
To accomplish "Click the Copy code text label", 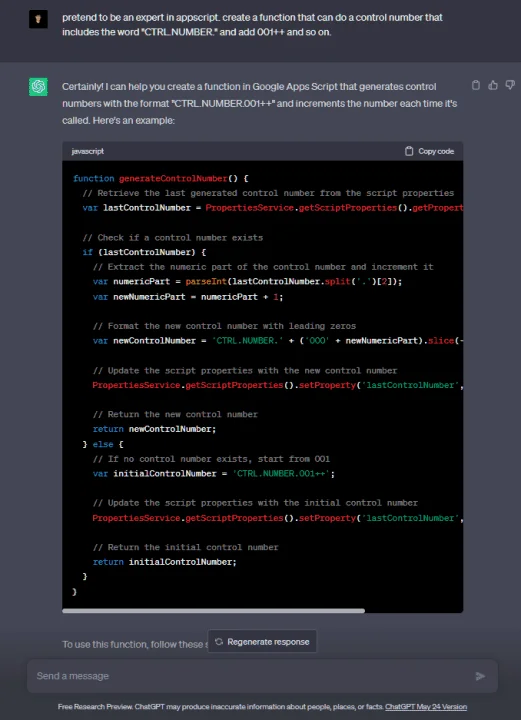I will (436, 151).
